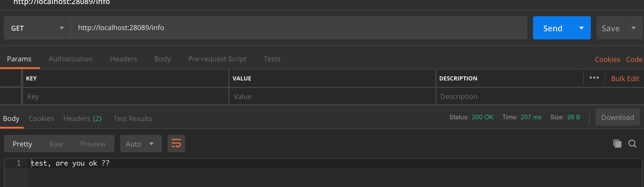644x187 pixels.
Task: Click the Download response button
Action: coord(617,117)
